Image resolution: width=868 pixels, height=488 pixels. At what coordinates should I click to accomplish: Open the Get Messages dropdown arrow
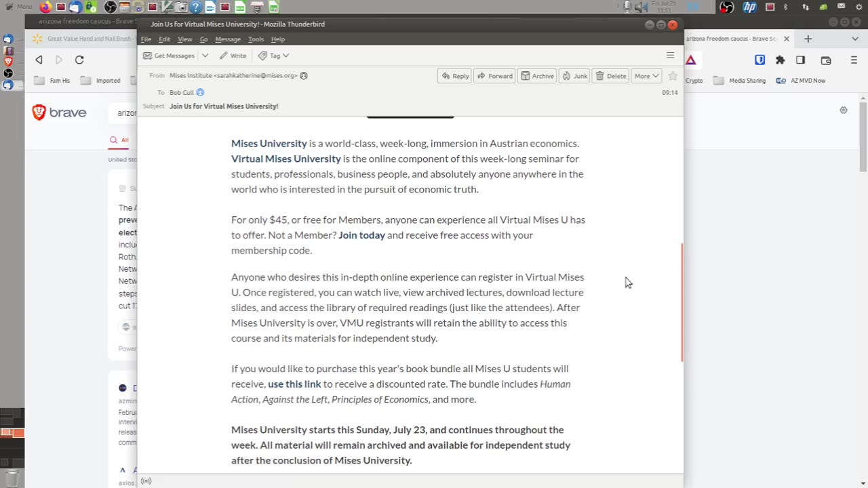[x=205, y=56]
